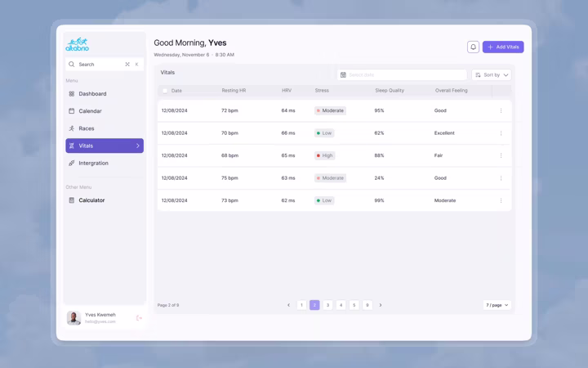
Task: Click the Sleep Quality column header
Action: pos(390,91)
